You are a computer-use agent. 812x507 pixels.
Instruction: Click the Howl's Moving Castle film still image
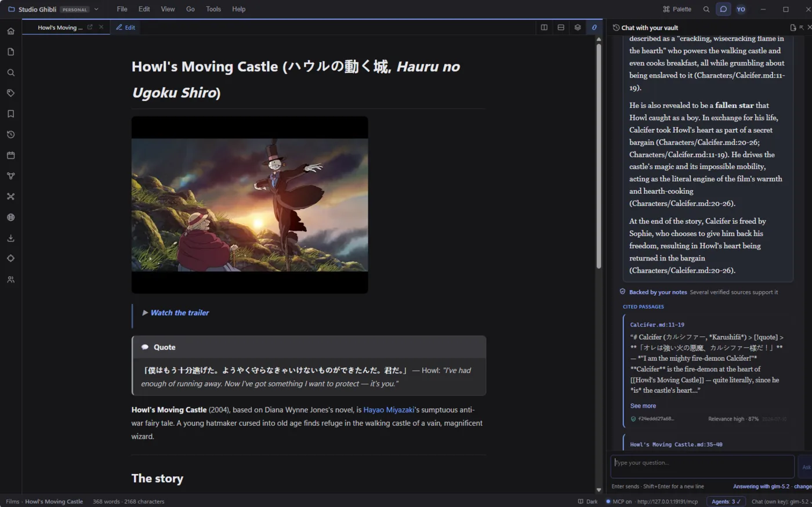[249, 205]
